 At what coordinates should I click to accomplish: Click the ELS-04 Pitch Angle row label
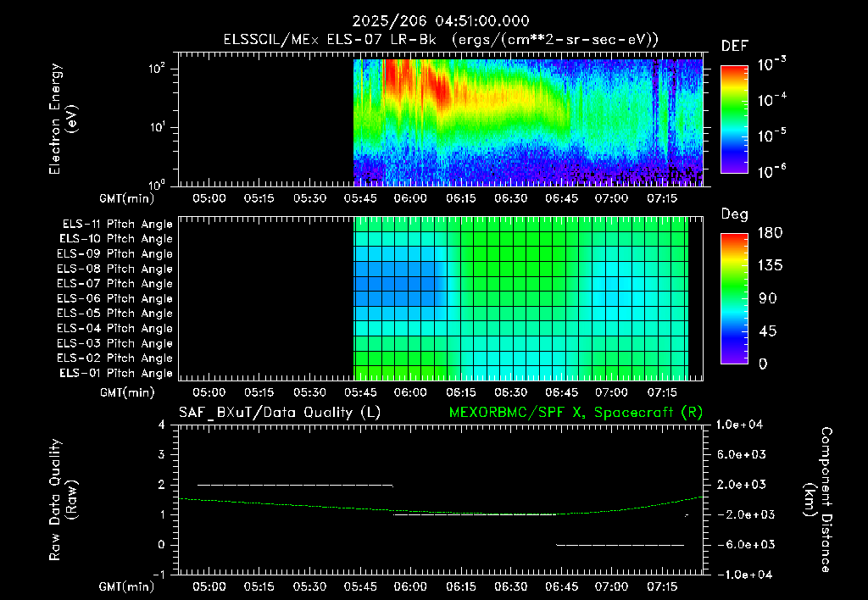point(115,328)
